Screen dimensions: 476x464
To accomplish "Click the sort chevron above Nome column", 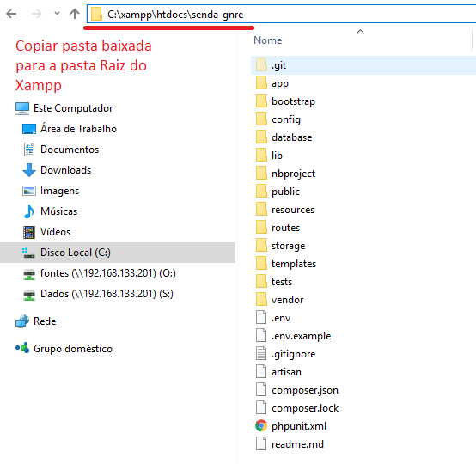I will (360, 31).
